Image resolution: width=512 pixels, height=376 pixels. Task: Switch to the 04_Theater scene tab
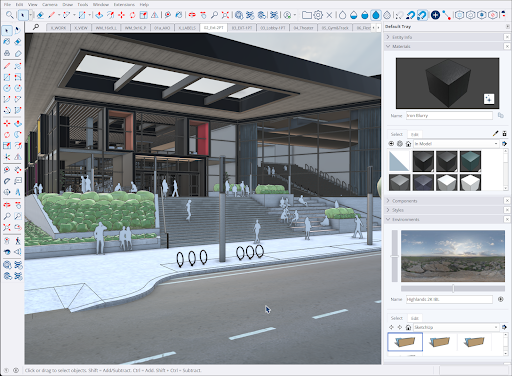coord(303,28)
